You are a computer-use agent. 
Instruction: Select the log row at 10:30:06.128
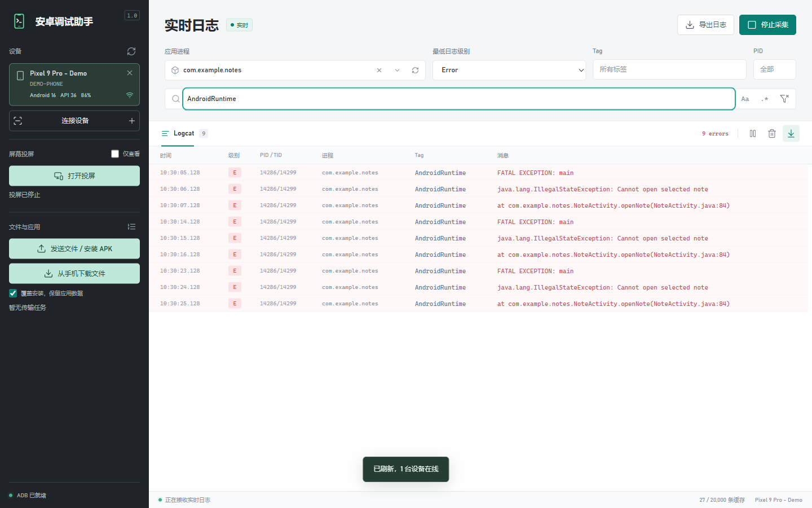point(478,189)
